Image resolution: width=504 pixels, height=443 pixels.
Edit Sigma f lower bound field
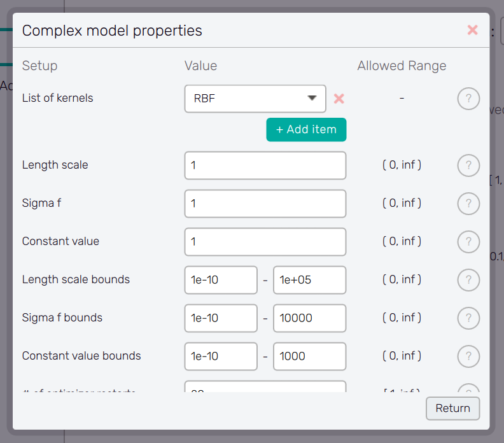[x=221, y=318]
